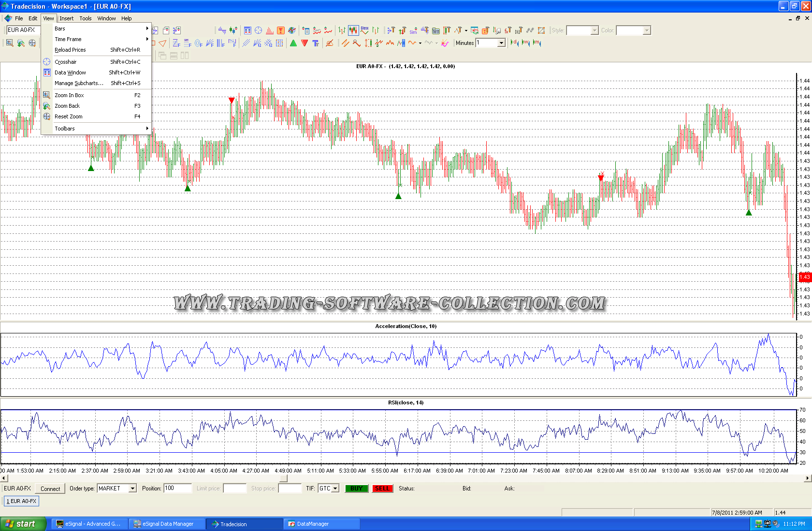This screenshot has width=812, height=531.
Task: Expand the Toolbars submenu
Action: pyautogui.click(x=65, y=129)
